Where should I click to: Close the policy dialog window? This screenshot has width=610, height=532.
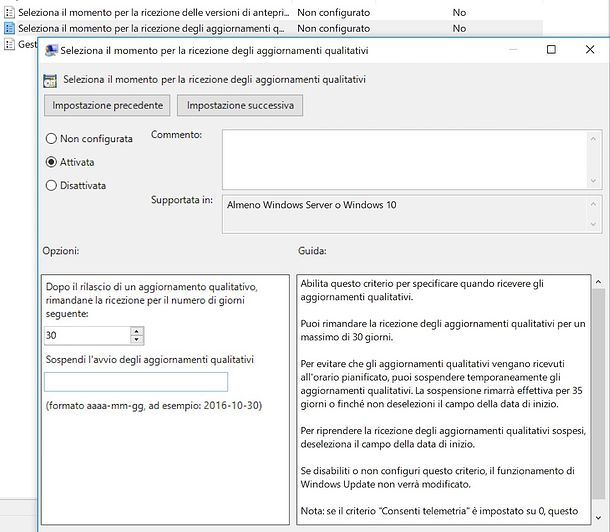(x=590, y=49)
